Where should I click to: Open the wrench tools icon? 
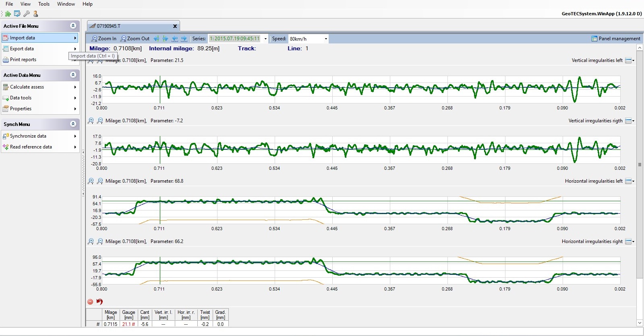coord(26,14)
